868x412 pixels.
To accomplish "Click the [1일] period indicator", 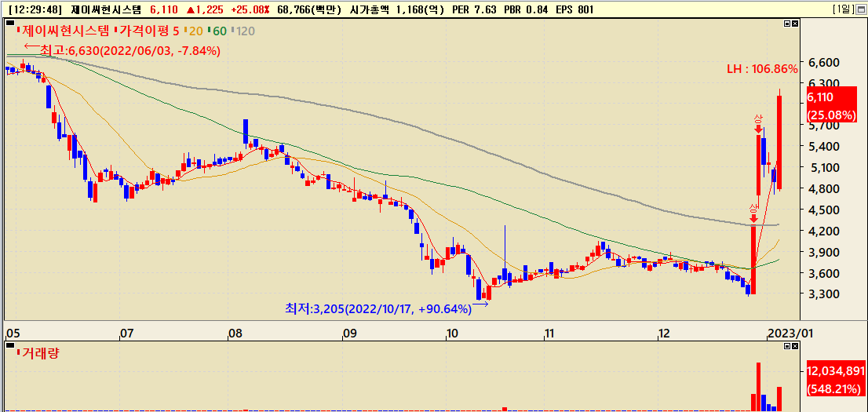I will pos(844,9).
